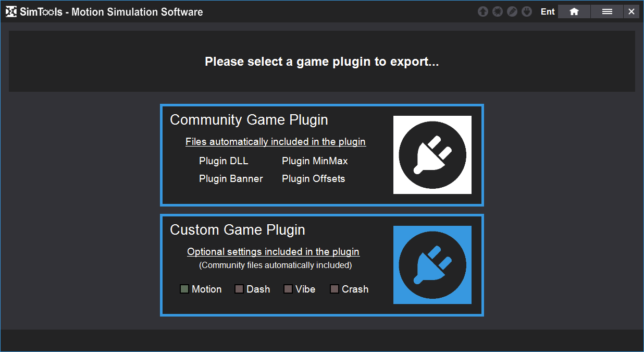Go to the home screen via house button
Viewport: 644px width, 352px height.
(574, 11)
